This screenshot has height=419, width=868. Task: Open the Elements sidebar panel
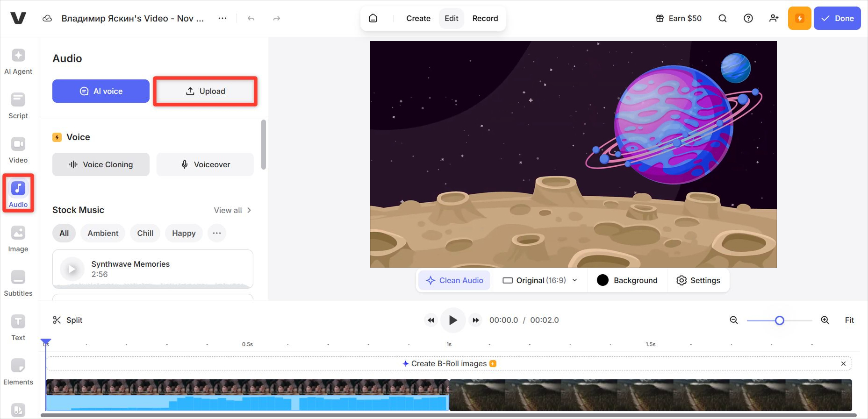tap(18, 372)
